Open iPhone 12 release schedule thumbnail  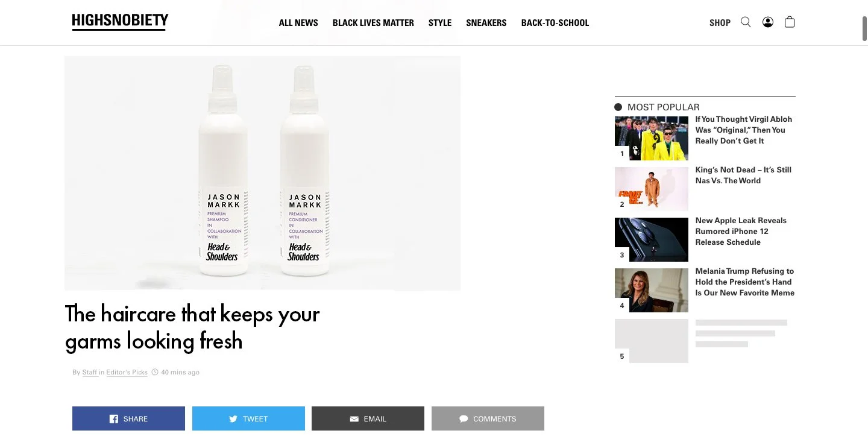[652, 239]
